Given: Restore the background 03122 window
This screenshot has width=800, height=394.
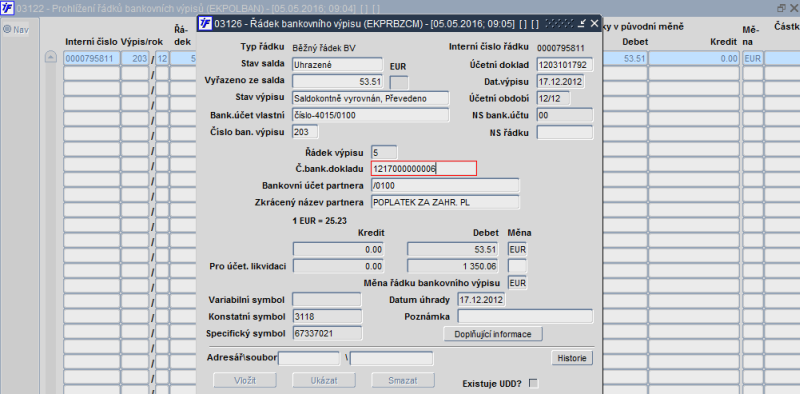Looking at the screenshot, I should coord(782,8).
